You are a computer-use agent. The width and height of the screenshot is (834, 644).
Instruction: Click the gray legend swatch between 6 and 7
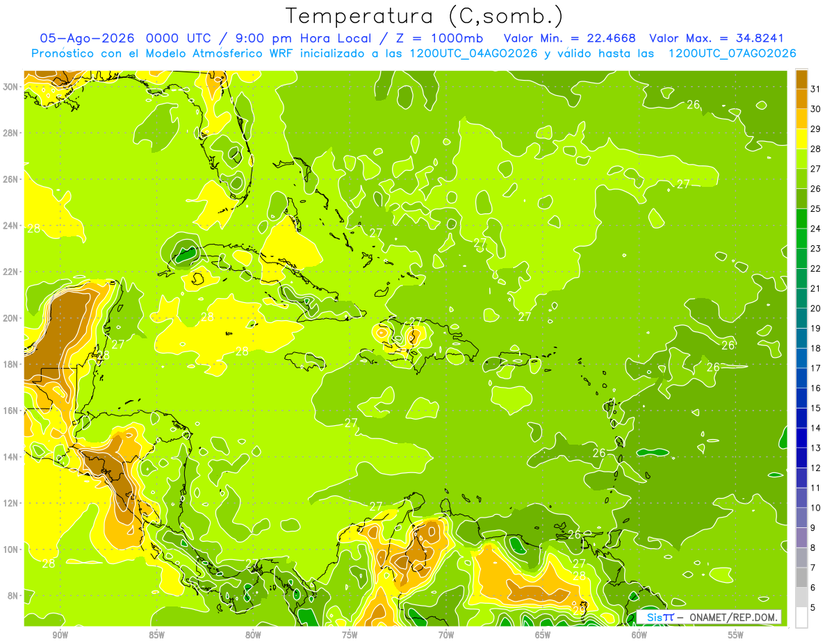(x=801, y=577)
